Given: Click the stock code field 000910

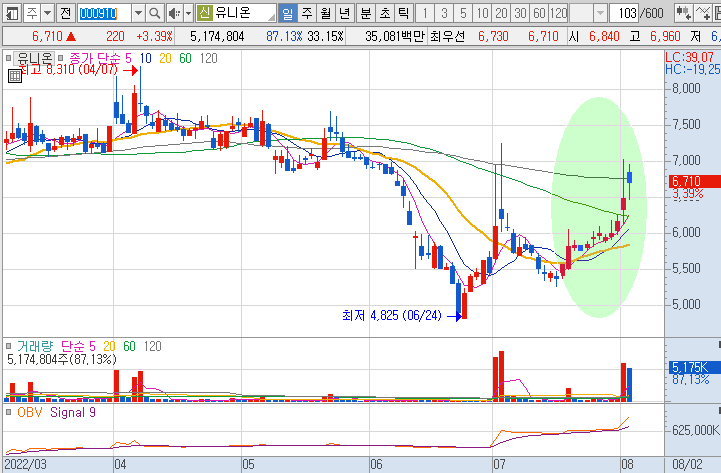Looking at the screenshot, I should [x=104, y=13].
